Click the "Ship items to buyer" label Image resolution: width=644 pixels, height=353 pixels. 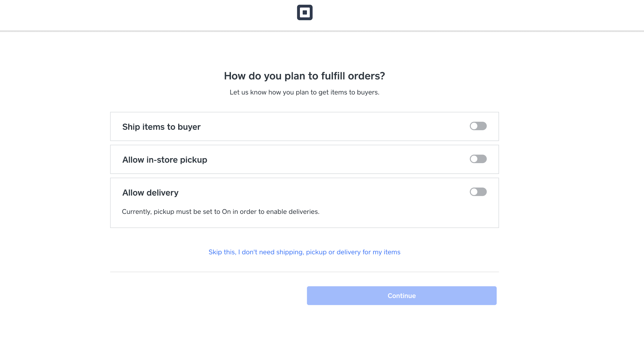tap(161, 127)
